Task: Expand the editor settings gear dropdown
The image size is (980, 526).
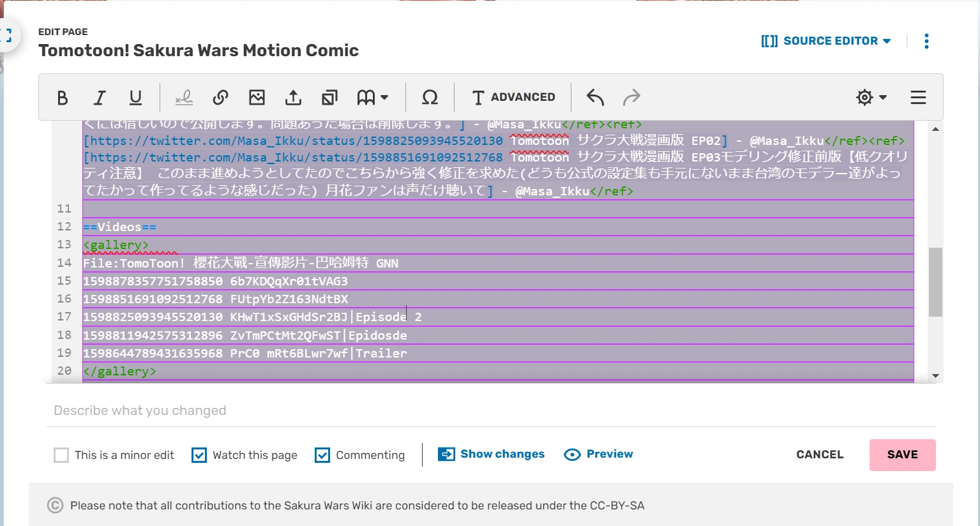Action: [x=870, y=97]
